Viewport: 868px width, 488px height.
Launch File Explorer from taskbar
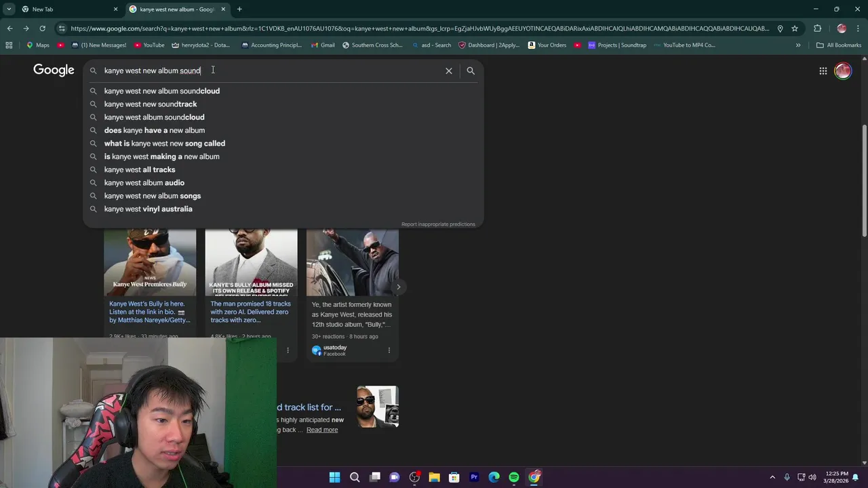tap(434, 477)
